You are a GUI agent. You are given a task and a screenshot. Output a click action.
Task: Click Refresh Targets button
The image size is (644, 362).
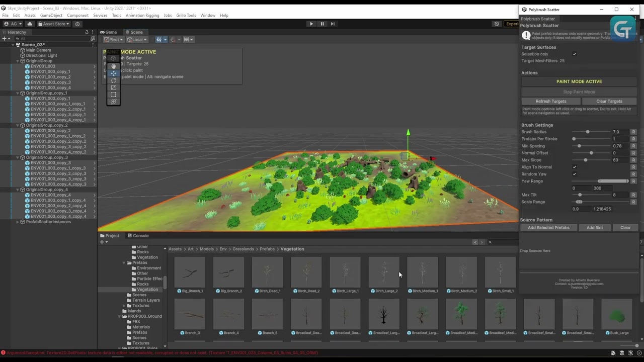[x=551, y=101]
